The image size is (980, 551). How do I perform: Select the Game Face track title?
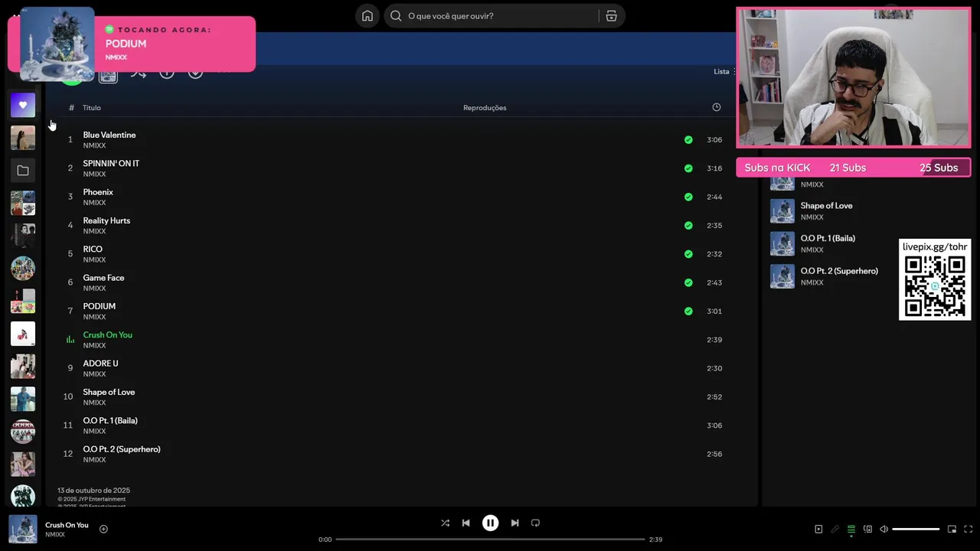coord(103,278)
